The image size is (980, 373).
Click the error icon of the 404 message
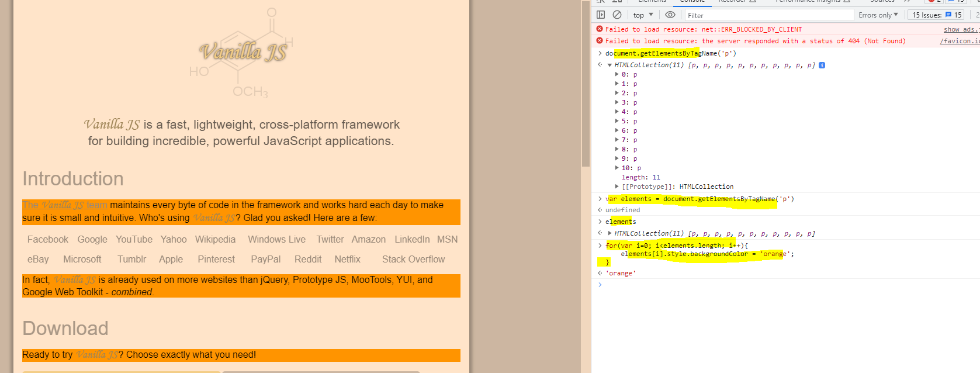pos(600,40)
